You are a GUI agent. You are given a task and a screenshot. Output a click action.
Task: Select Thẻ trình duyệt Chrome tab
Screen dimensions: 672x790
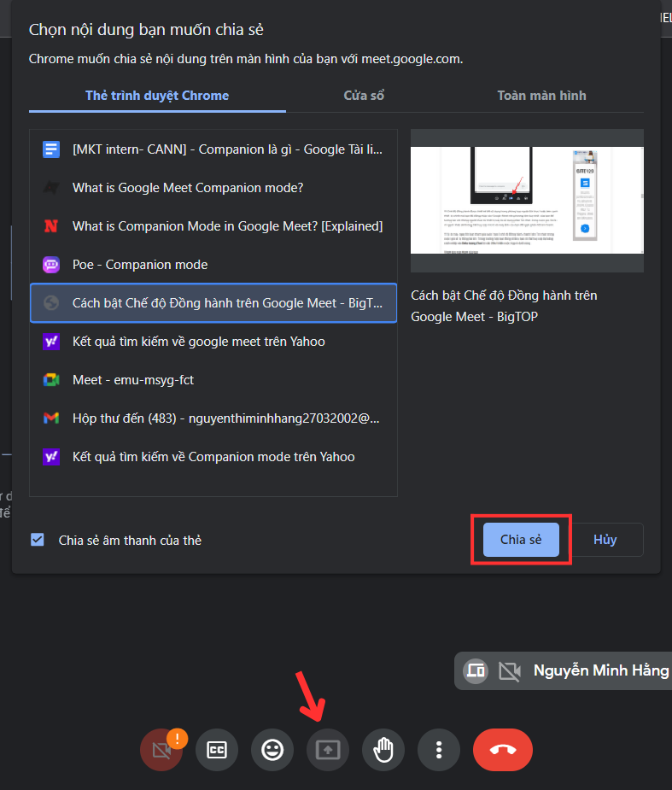(157, 96)
